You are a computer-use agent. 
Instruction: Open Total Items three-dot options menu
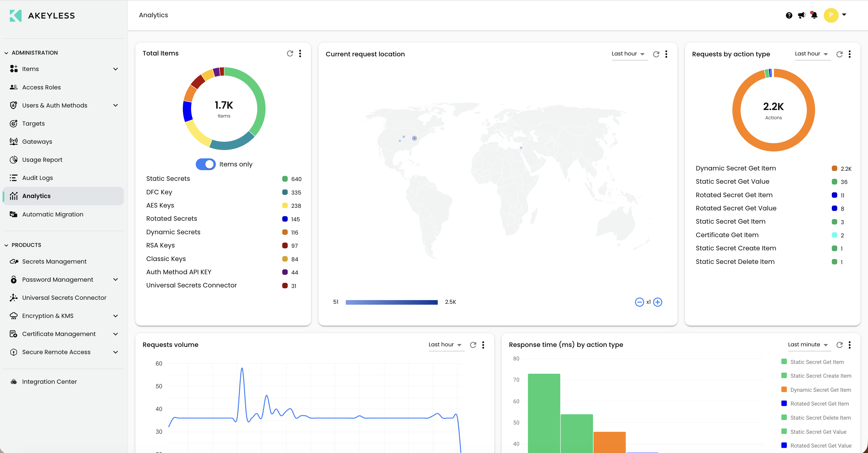pyautogui.click(x=300, y=53)
